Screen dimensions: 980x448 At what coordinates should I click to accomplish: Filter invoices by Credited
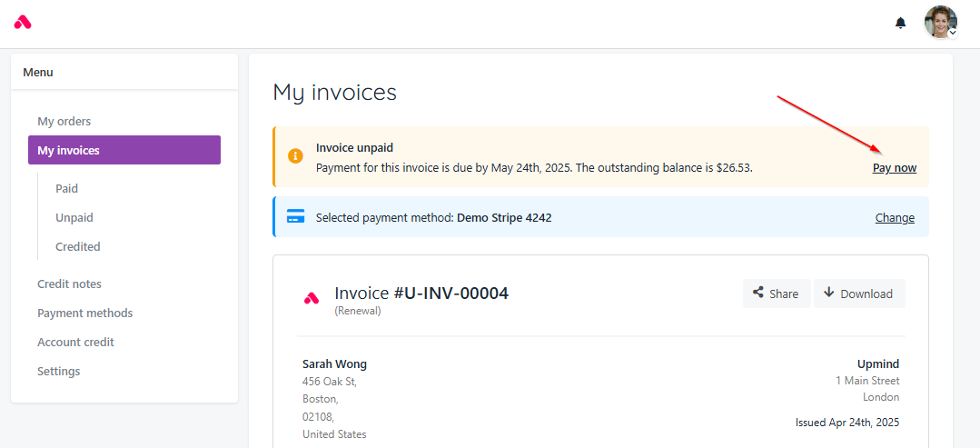click(78, 246)
